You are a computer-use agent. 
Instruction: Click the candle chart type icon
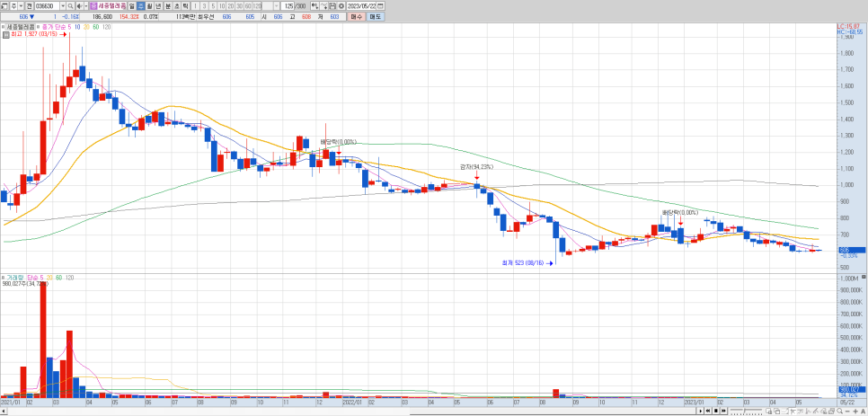(314, 5)
